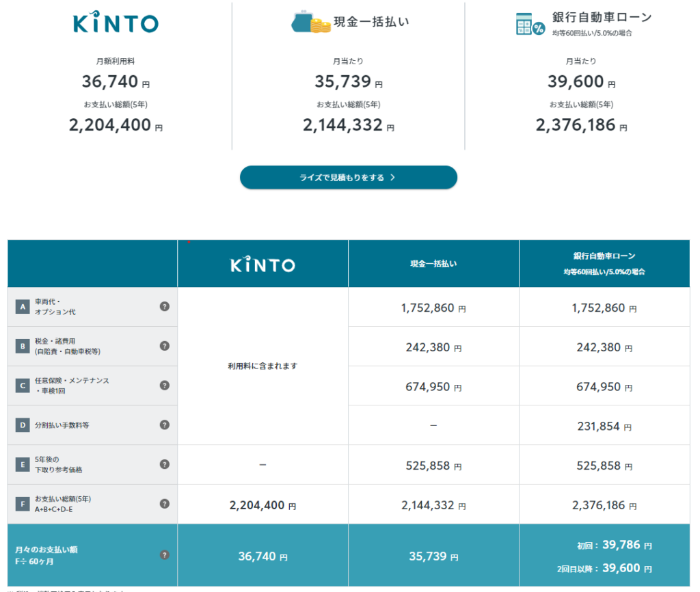This screenshot has height=592, width=700.
Task: Select 2,204,400 円 in table KINTO column
Action: (262, 505)
